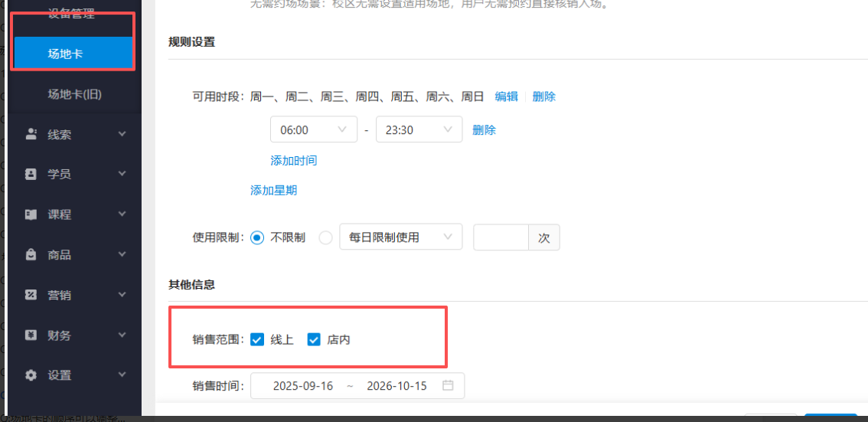Open the 商品 menu
Image resolution: width=868 pixels, height=422 pixels.
point(73,255)
